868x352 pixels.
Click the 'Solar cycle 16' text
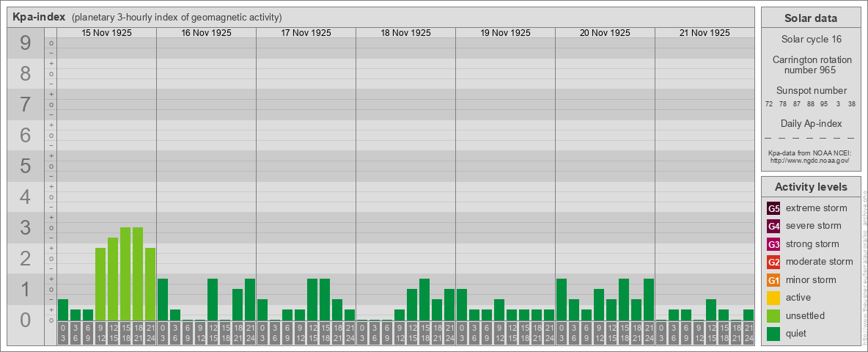pyautogui.click(x=810, y=40)
